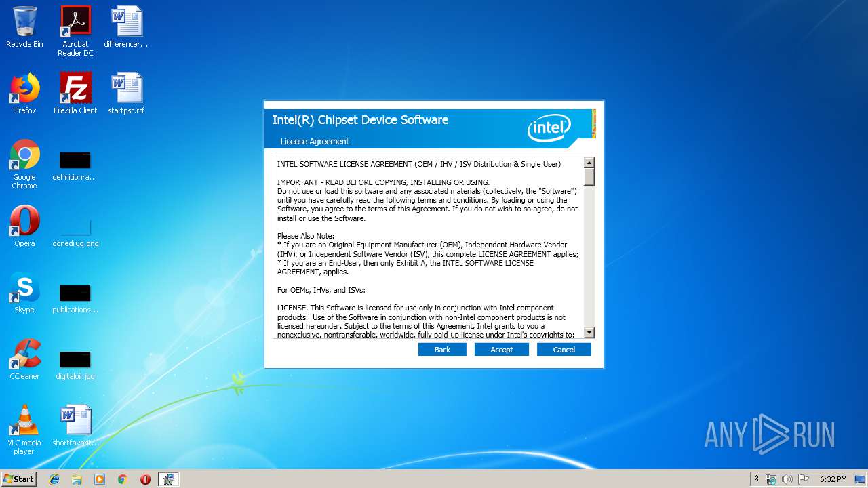This screenshot has width=868, height=488.
Task: Open the Windows Start menu
Action: click(18, 479)
